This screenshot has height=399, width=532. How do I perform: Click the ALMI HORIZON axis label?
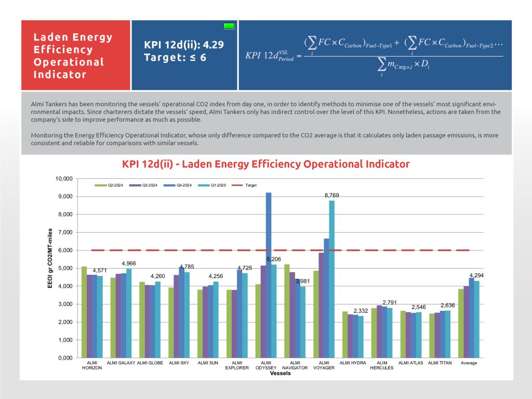coord(92,365)
